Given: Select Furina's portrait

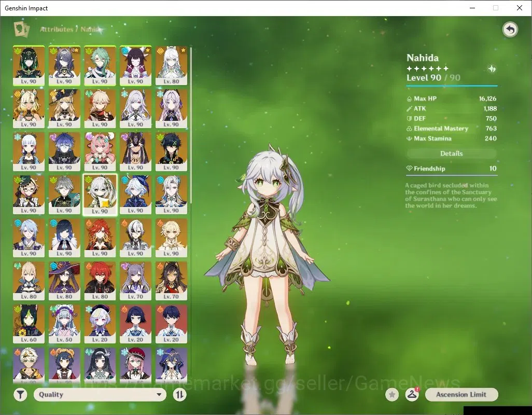Looking at the screenshot, I should click(136, 195).
